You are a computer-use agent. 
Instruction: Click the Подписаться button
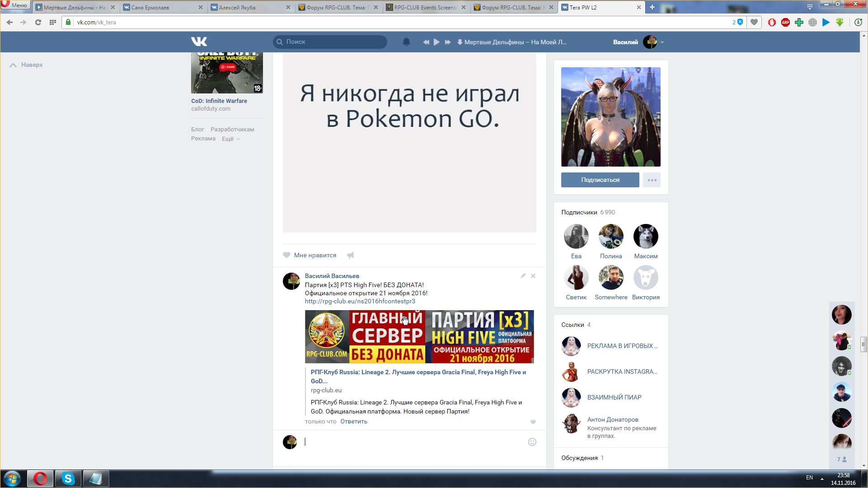(x=600, y=180)
